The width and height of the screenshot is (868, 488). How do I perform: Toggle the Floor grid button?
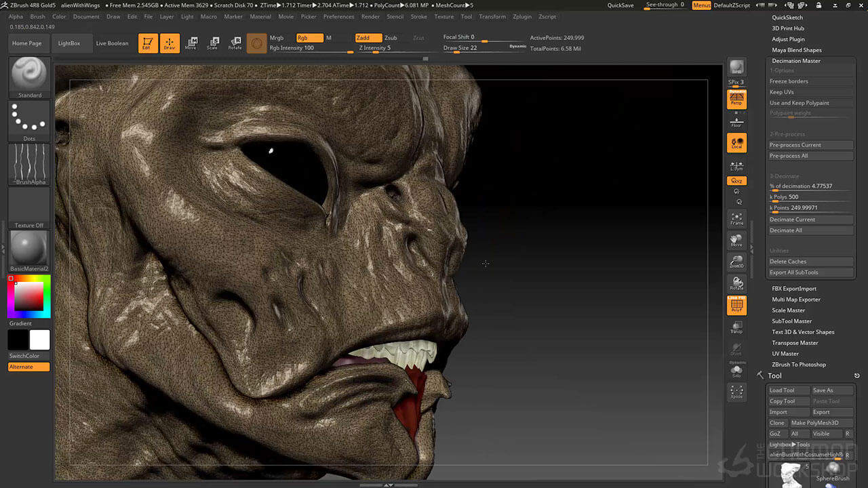[x=736, y=122]
